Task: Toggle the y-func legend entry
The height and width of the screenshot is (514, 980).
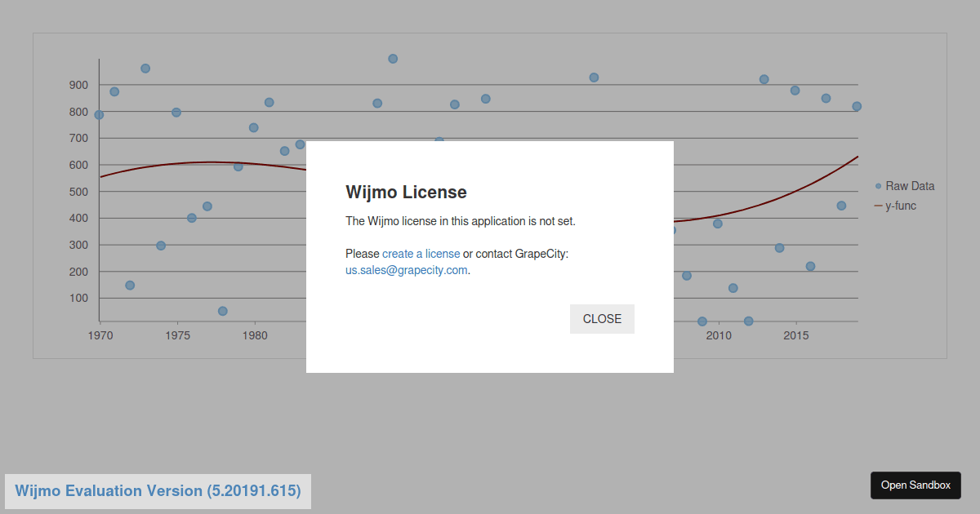Action: pyautogui.click(x=895, y=206)
